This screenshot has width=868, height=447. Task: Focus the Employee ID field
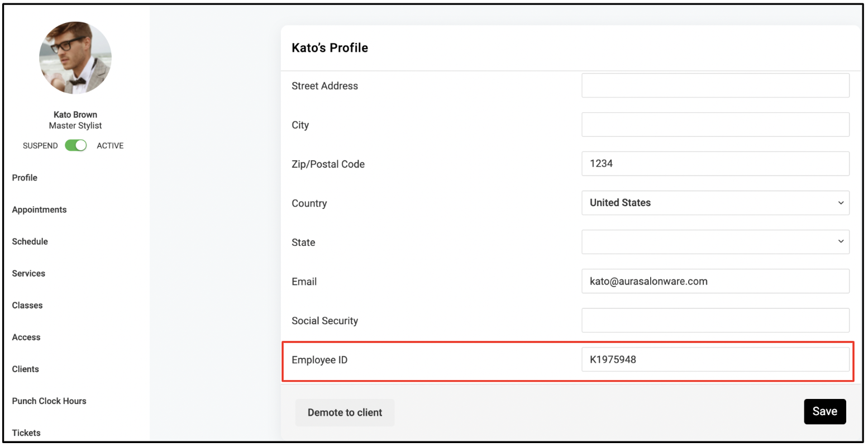click(716, 359)
